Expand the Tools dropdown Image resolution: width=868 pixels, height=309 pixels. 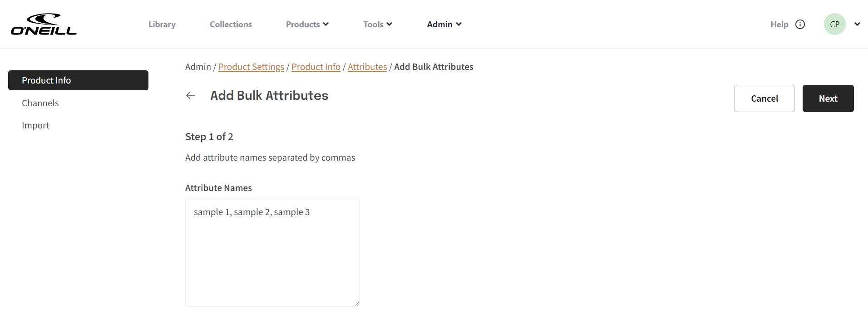[x=378, y=24]
